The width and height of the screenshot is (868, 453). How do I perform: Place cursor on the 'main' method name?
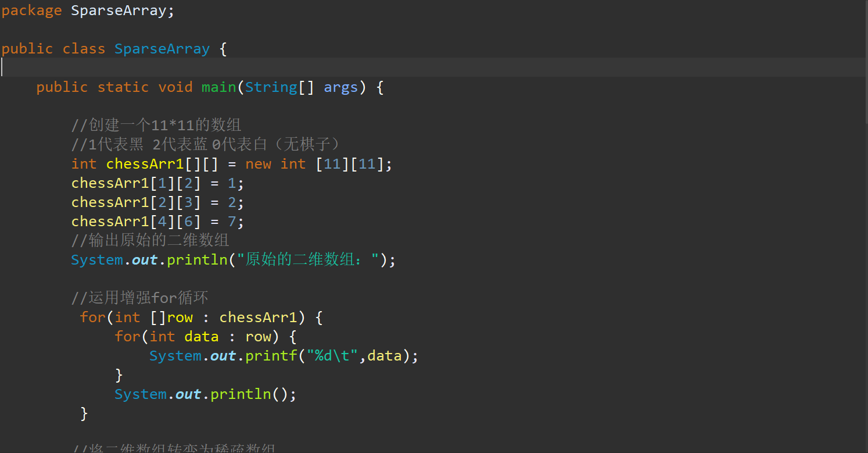[x=219, y=87]
